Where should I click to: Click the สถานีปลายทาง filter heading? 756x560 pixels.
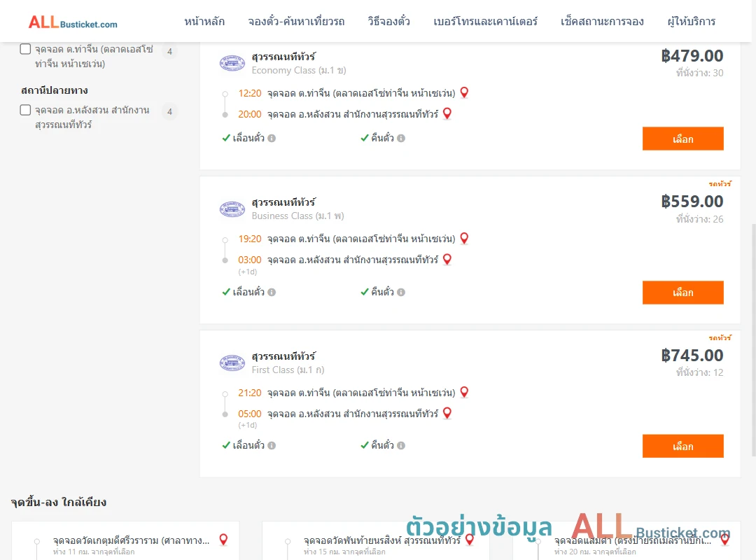pyautogui.click(x=55, y=91)
